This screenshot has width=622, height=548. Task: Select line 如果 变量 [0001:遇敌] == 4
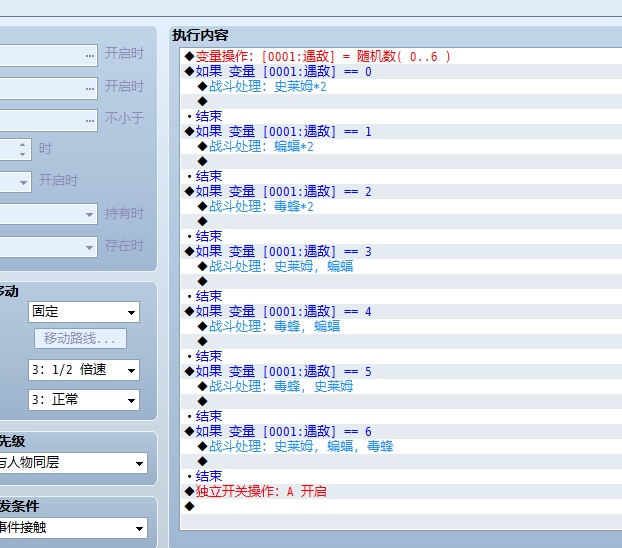click(x=401, y=311)
